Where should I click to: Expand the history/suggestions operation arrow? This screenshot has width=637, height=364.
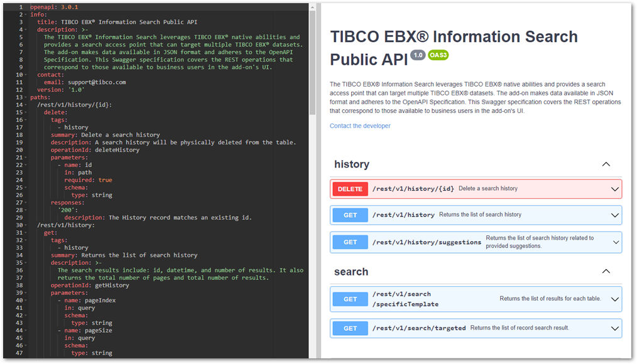point(616,242)
